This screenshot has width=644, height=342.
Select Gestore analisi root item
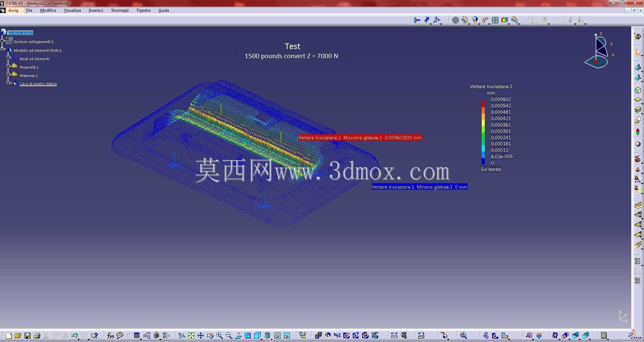click(x=20, y=33)
